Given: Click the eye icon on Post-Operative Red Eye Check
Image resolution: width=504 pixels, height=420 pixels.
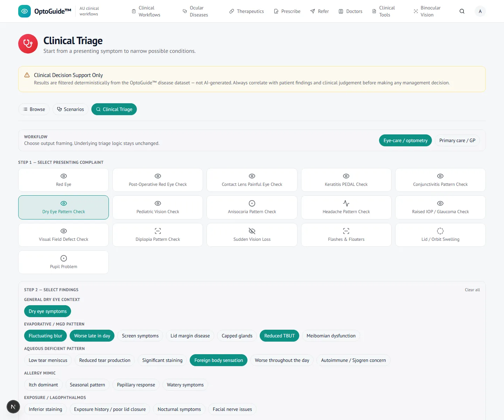Looking at the screenshot, I should pyautogui.click(x=158, y=176).
